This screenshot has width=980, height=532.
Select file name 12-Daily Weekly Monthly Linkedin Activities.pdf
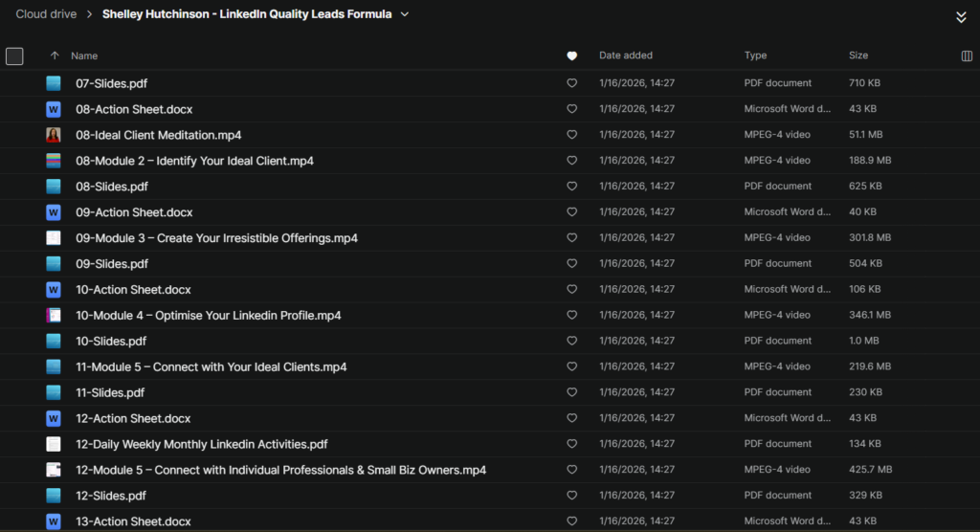202,445
